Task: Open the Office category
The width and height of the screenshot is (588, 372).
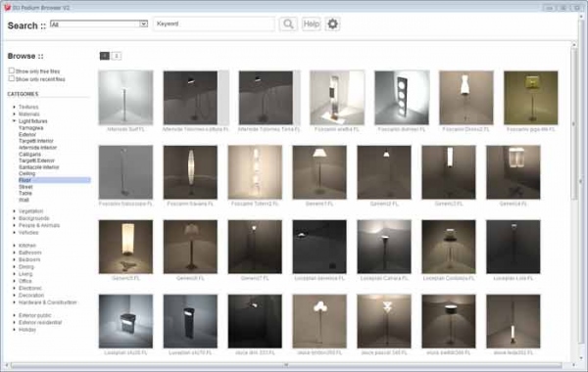Action: pyautogui.click(x=25, y=281)
